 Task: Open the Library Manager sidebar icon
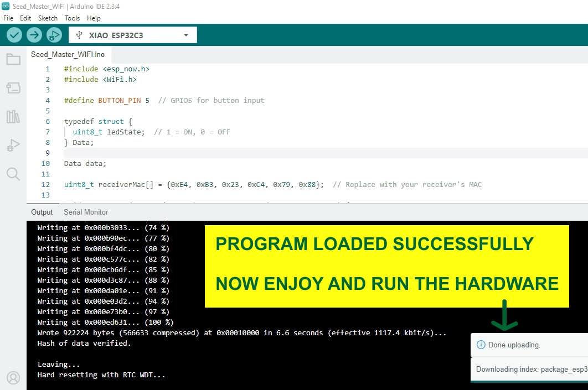(x=13, y=117)
